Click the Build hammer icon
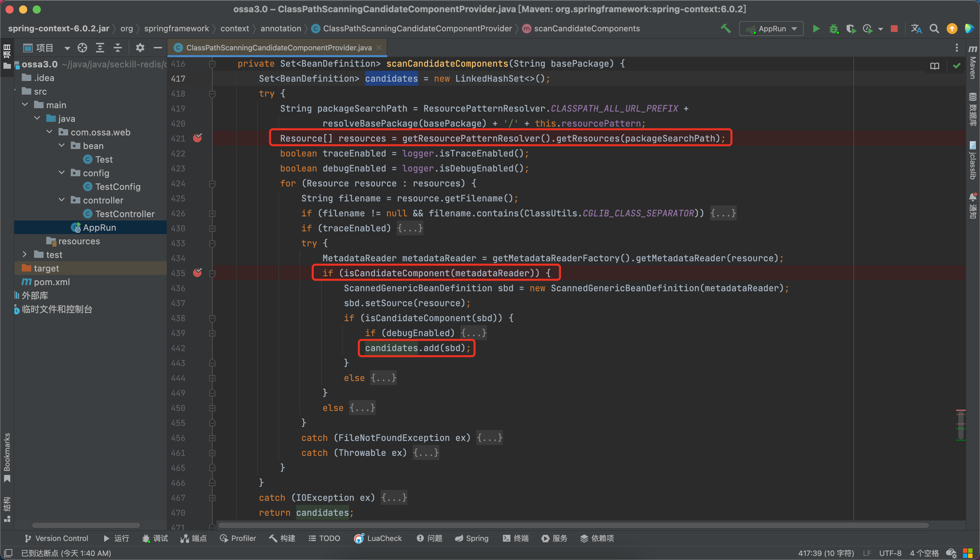This screenshot has width=980, height=560. [725, 29]
